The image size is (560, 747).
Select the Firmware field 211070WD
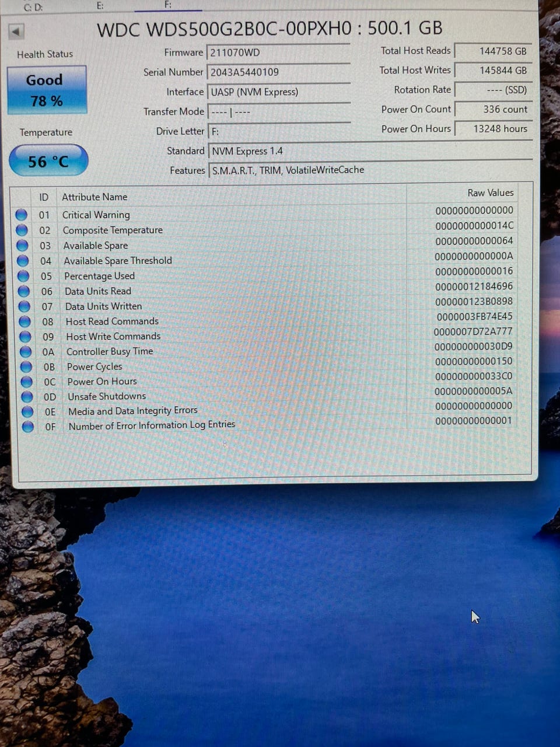279,53
